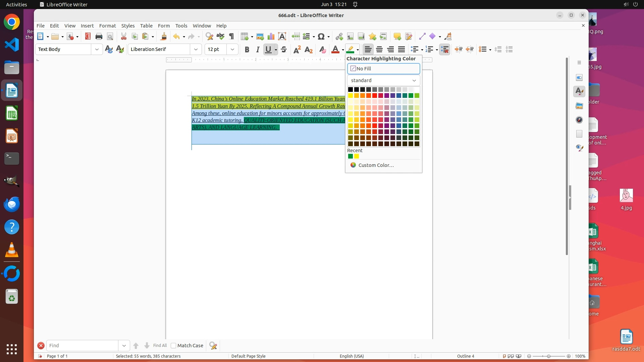Open the font size dropdown
Image resolution: width=644 pixels, height=362 pixels.
tap(232, 50)
